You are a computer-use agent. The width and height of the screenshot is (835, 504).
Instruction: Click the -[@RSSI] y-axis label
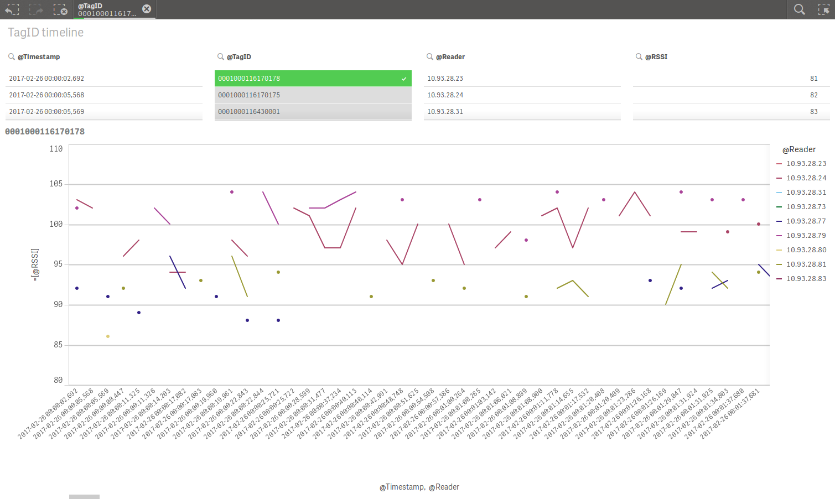click(35, 264)
